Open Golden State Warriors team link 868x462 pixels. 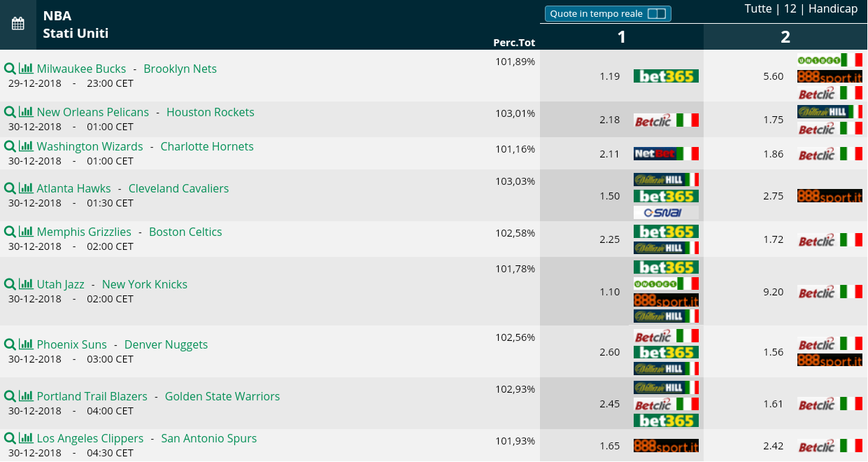[x=222, y=396]
